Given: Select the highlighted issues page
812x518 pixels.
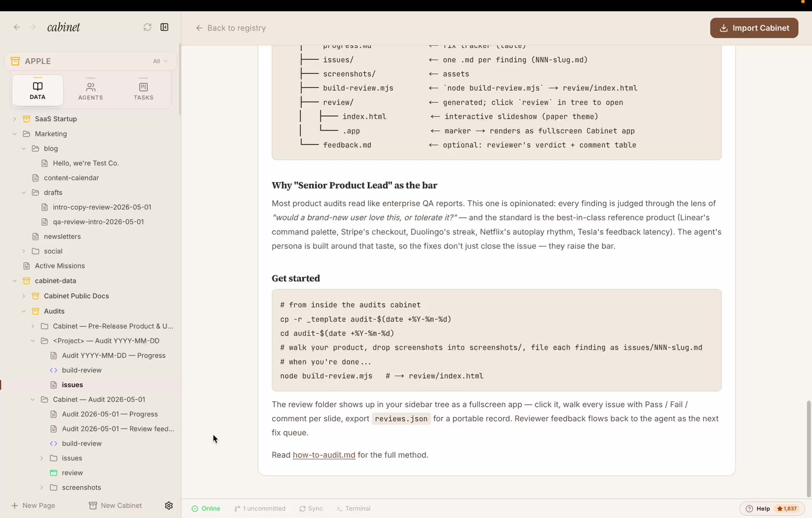Looking at the screenshot, I should (72, 385).
